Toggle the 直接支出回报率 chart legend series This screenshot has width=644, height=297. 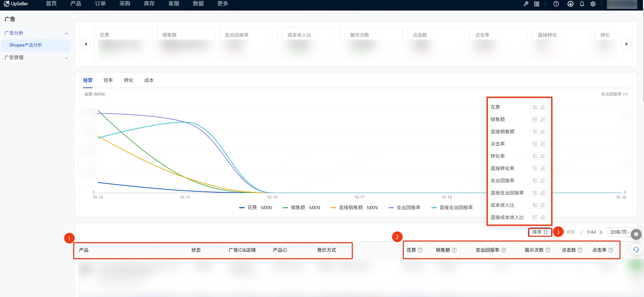[x=452, y=208]
